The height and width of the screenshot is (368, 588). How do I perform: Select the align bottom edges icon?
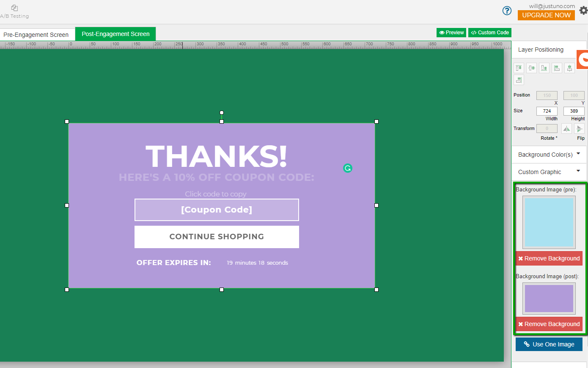click(544, 68)
